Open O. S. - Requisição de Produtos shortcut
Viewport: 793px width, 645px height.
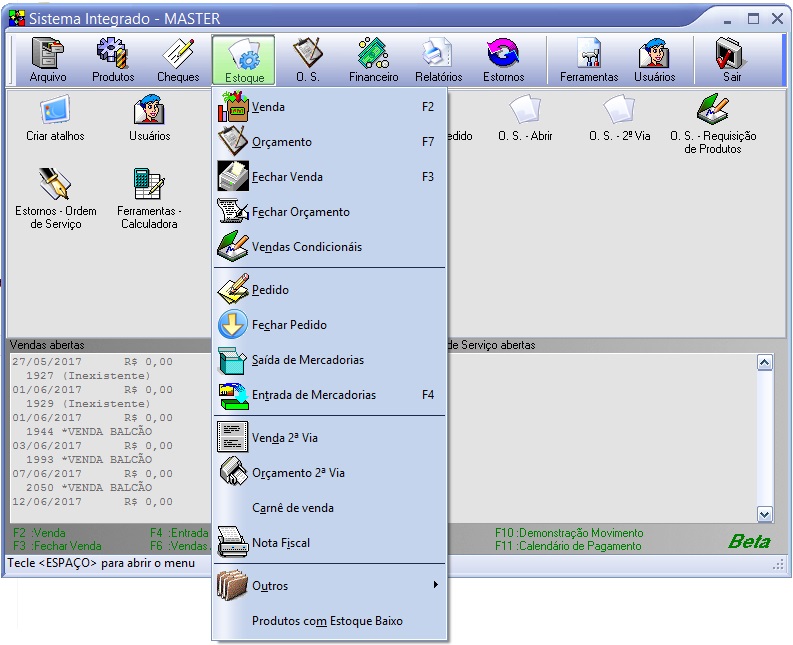(713, 124)
